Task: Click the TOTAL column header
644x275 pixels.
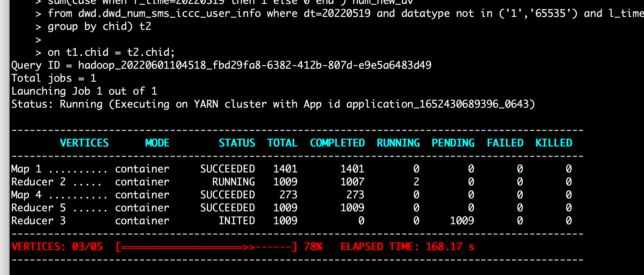Action: [x=282, y=143]
